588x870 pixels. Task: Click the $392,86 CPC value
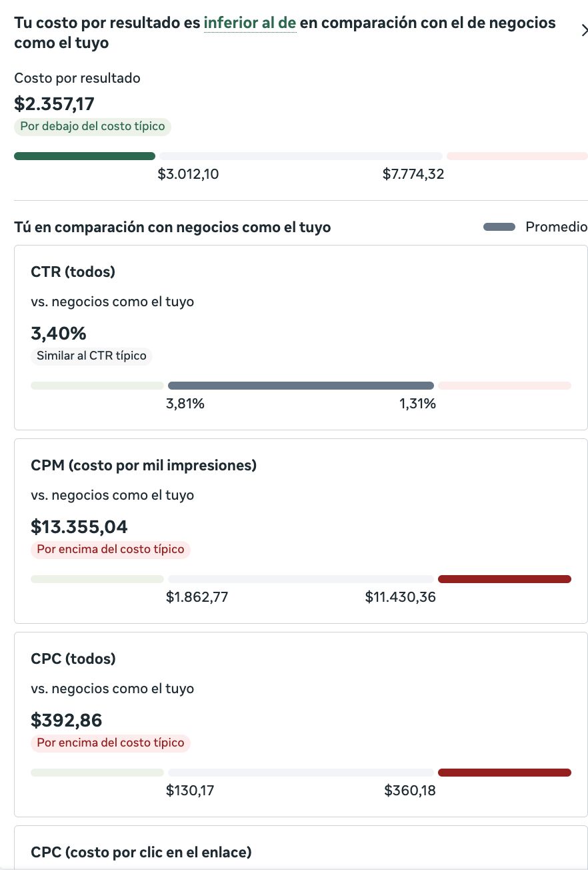[67, 721]
